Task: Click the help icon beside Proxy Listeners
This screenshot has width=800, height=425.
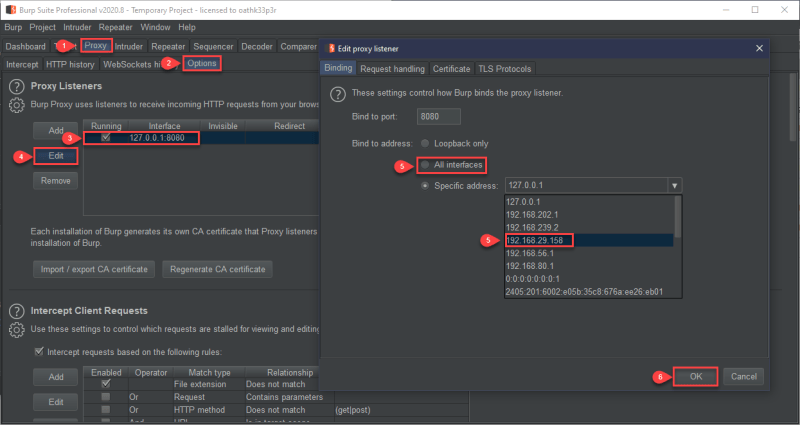Action: pos(16,86)
